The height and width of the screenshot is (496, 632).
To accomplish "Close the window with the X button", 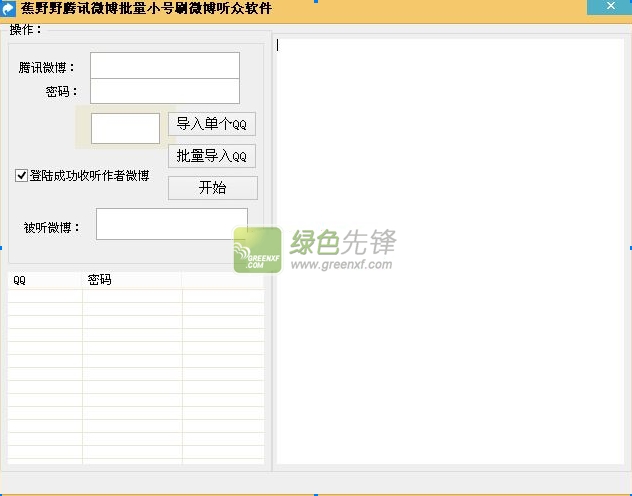I will (610, 6).
